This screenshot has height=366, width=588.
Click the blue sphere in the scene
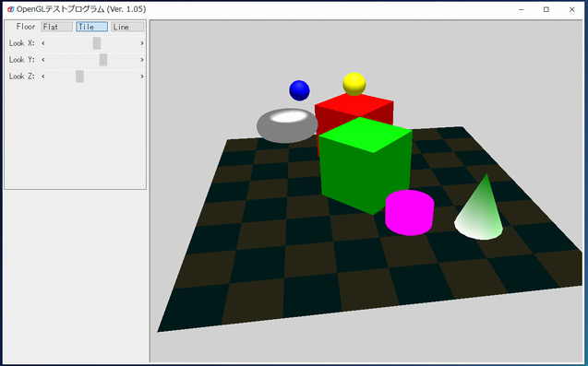point(299,90)
